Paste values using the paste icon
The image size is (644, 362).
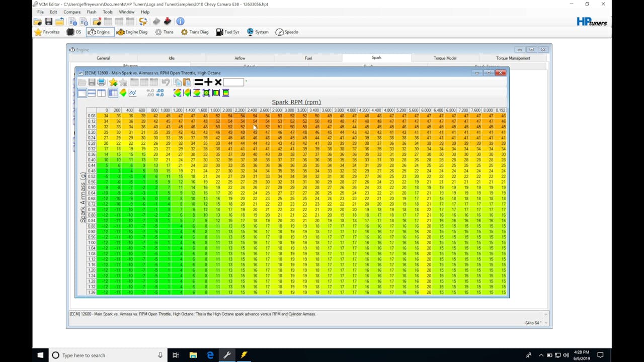pyautogui.click(x=187, y=82)
